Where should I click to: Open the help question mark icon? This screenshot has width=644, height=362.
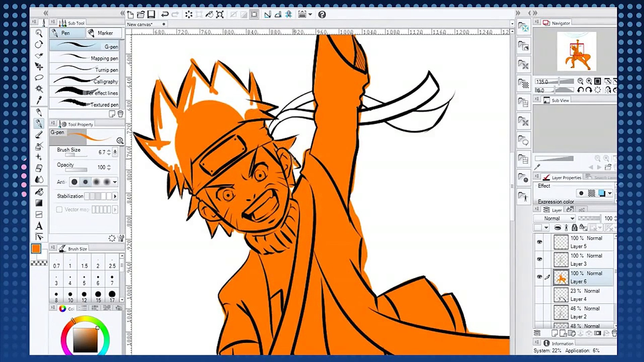(322, 14)
